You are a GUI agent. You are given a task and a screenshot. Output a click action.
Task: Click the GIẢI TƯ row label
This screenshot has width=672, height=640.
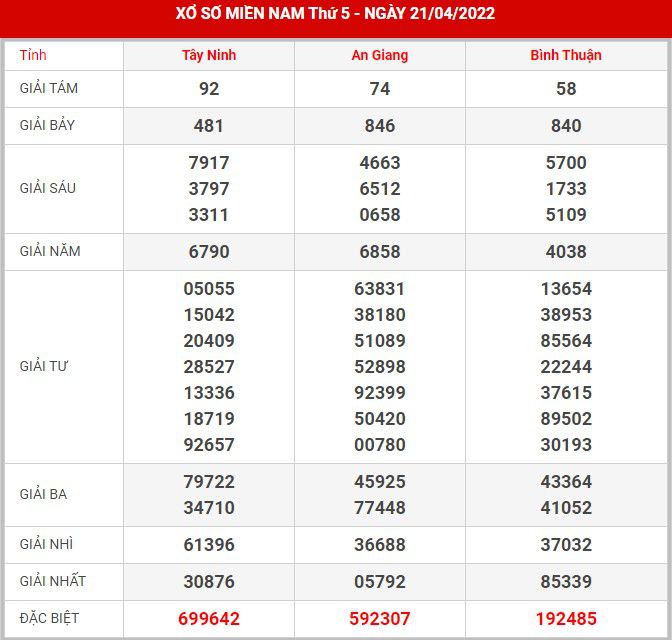pos(44,366)
